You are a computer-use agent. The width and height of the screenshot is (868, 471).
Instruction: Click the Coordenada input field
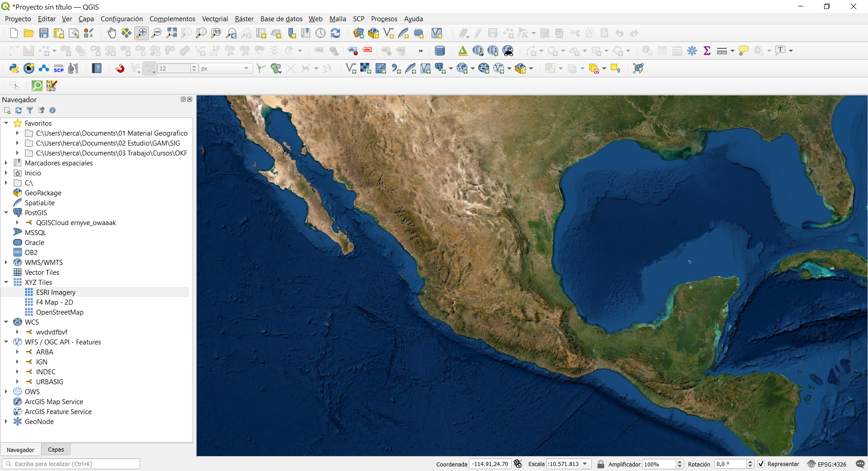[x=490, y=464]
